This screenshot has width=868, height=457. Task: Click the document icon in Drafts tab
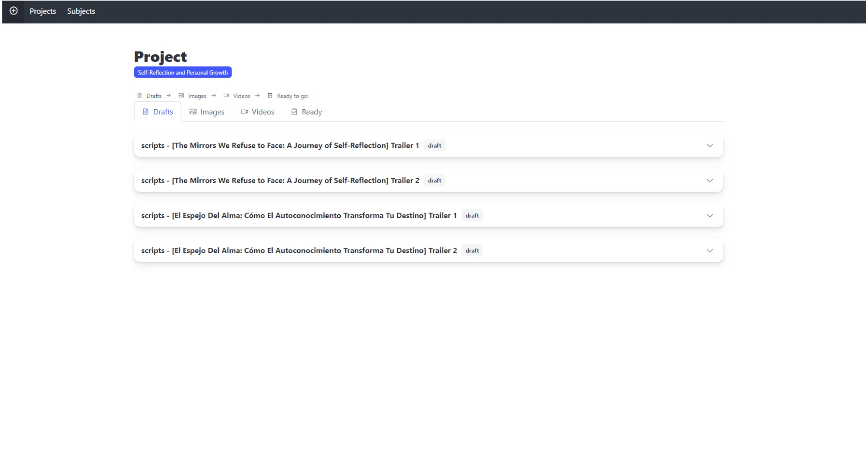[x=146, y=112]
